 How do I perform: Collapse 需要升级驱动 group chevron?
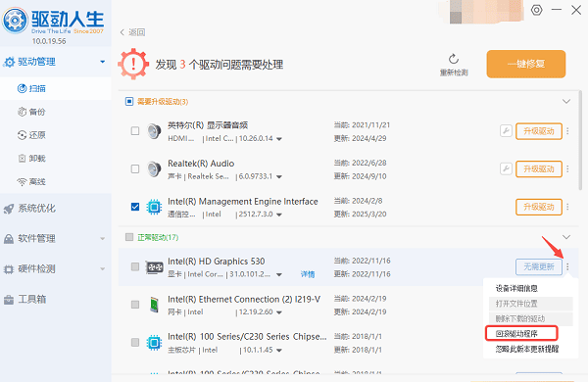pyautogui.click(x=566, y=101)
